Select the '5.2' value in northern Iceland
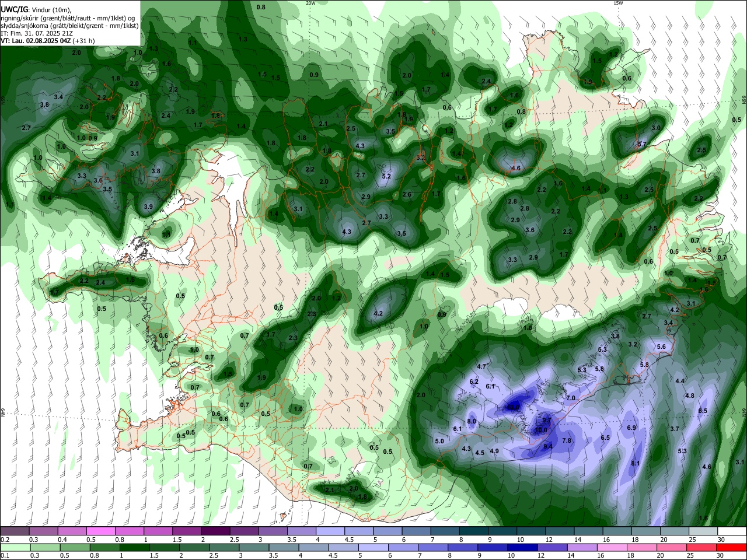This screenshot has width=747, height=560. point(386,176)
